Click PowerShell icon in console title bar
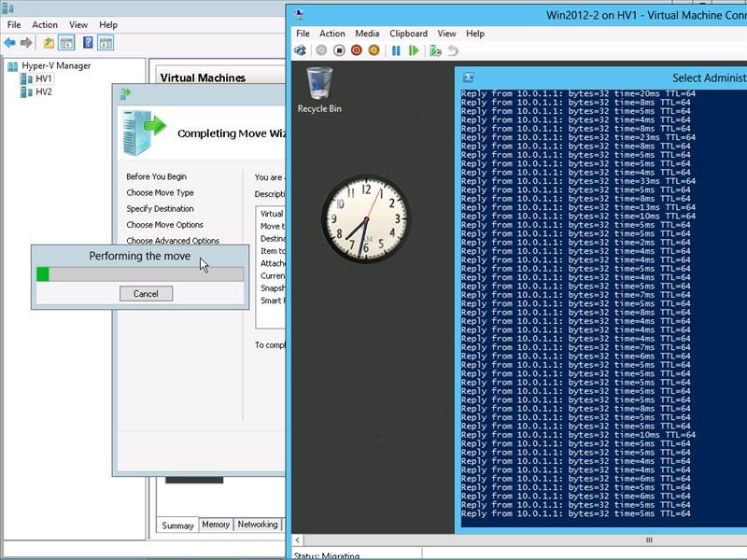747x560 pixels. 469,77
